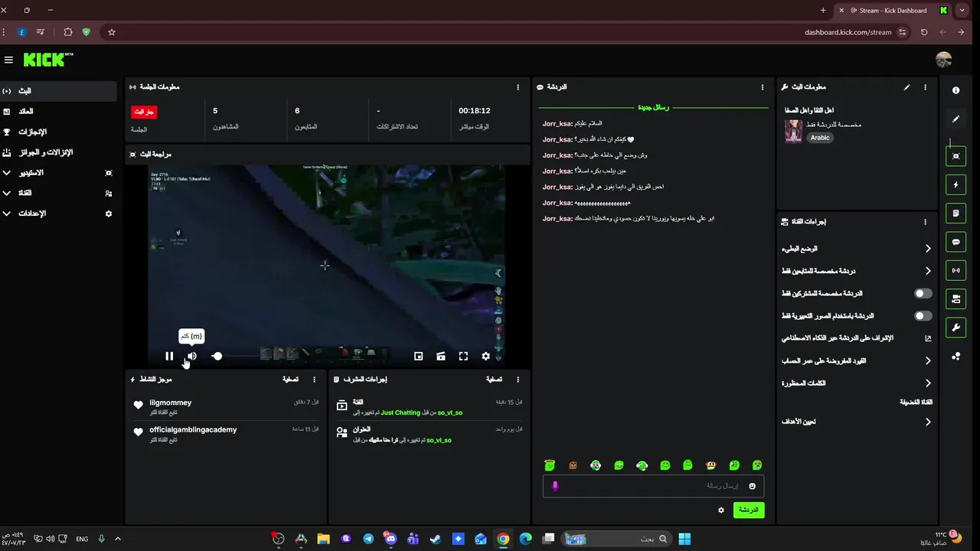
Task: Open chat panel three-dot menu
Action: click(762, 87)
